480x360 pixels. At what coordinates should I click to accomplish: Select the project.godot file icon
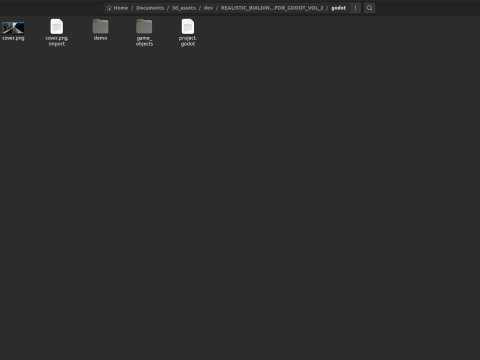(188, 26)
